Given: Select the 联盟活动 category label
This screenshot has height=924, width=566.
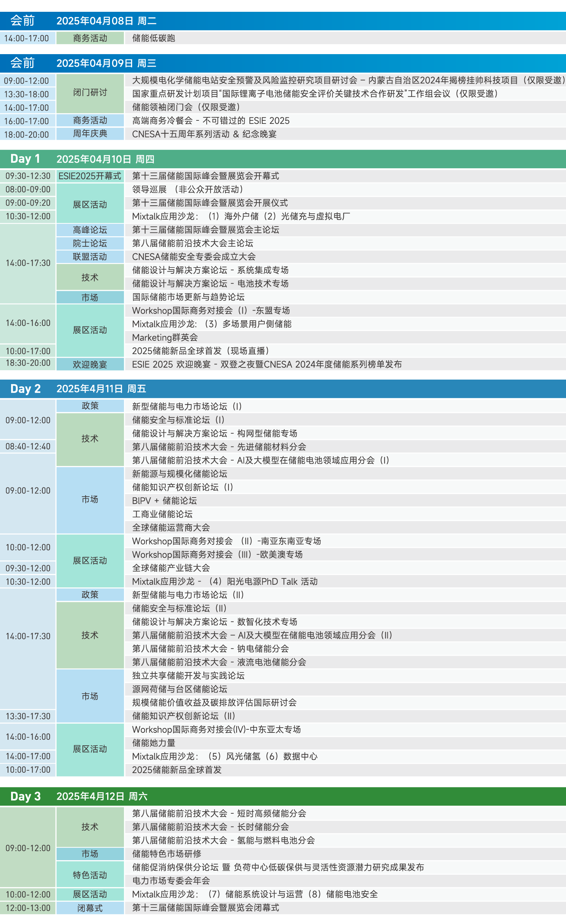Looking at the screenshot, I should pyautogui.click(x=90, y=257).
